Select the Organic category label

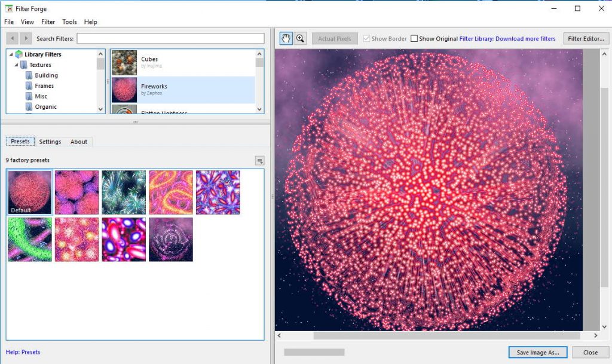pyautogui.click(x=45, y=106)
